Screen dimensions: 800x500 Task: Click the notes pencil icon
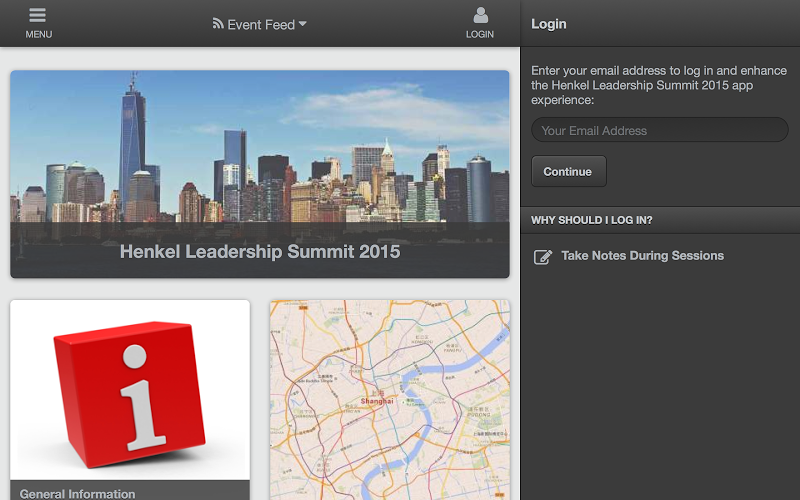coord(543,256)
